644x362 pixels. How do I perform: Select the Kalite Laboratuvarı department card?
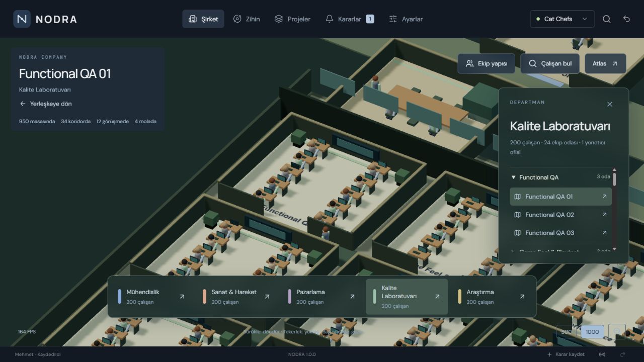tap(407, 297)
